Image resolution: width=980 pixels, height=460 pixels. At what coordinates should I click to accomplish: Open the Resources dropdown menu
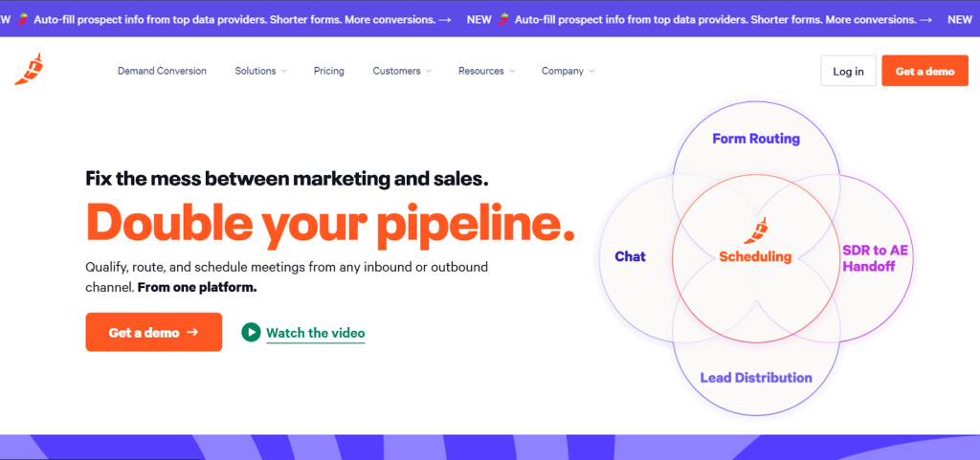click(486, 71)
